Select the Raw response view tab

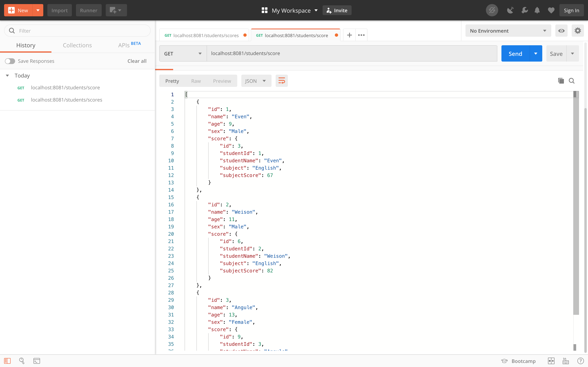pyautogui.click(x=196, y=81)
